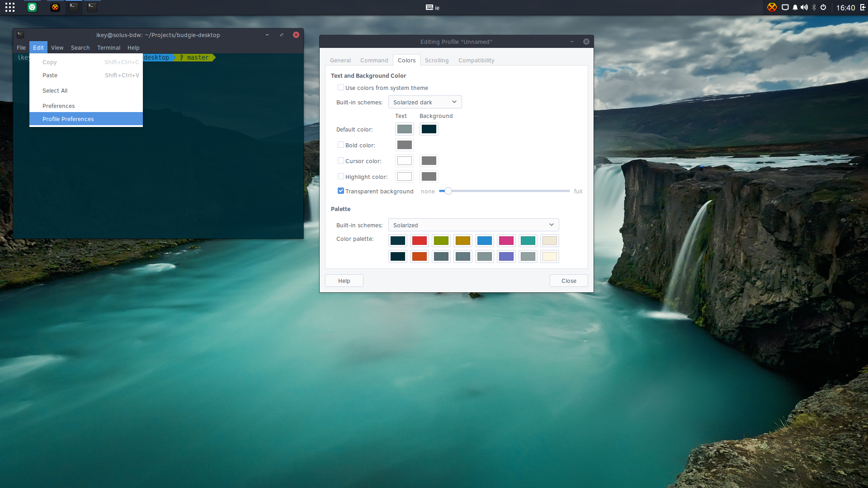The width and height of the screenshot is (868, 488).
Task: Click the Close button in profile dialog
Action: (x=569, y=281)
